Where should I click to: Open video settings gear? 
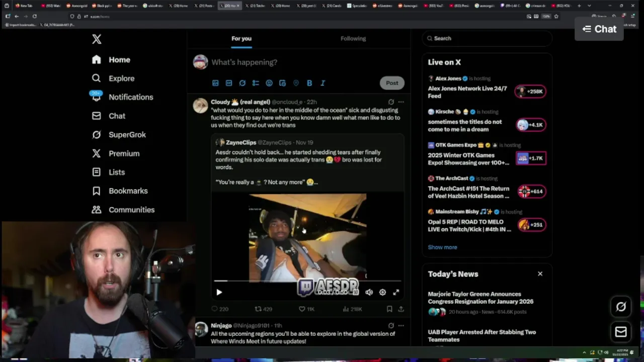click(382, 292)
